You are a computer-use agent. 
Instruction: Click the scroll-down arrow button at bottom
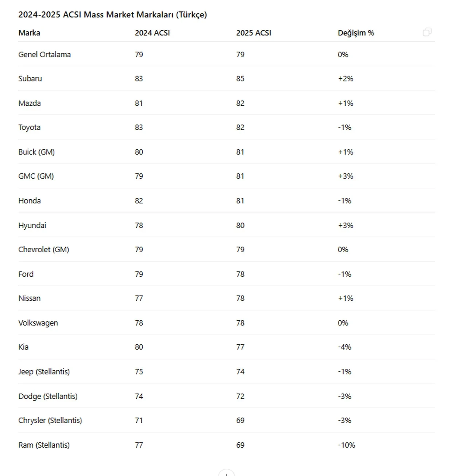point(227,473)
